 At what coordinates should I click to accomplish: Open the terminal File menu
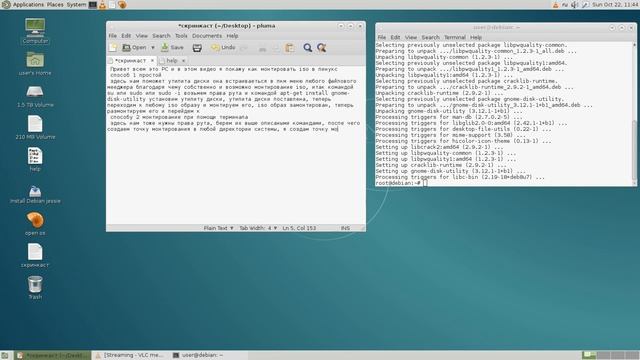pyautogui.click(x=382, y=37)
